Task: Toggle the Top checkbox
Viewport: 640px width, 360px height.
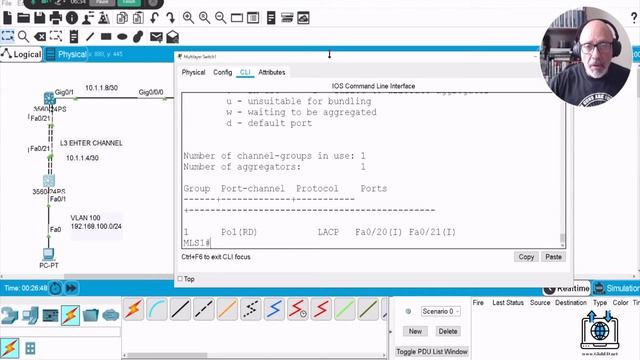Action: [180, 279]
